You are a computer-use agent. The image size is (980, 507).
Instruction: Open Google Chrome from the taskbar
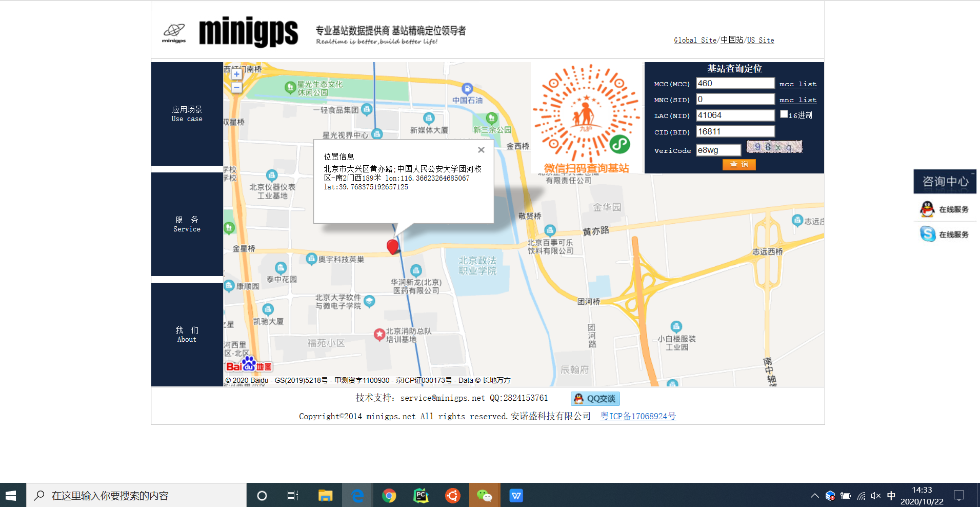(389, 496)
